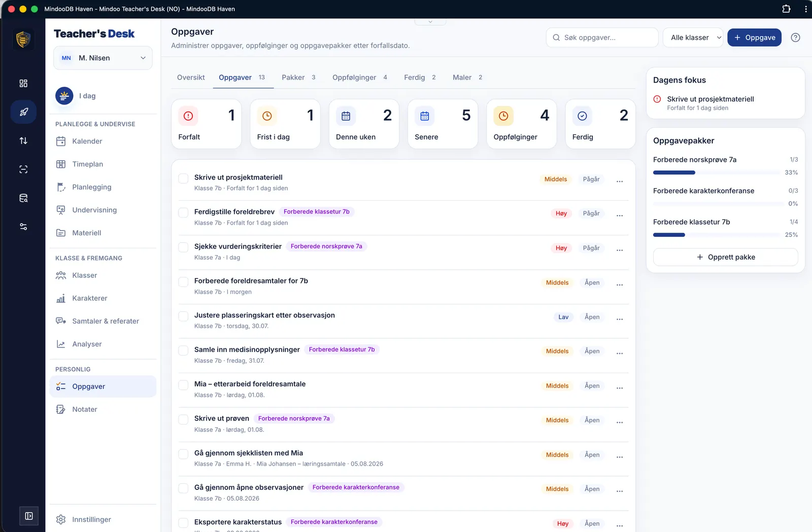Open Notater in the sidebar
Screen dimensions: 812x532
(x=103, y=409)
